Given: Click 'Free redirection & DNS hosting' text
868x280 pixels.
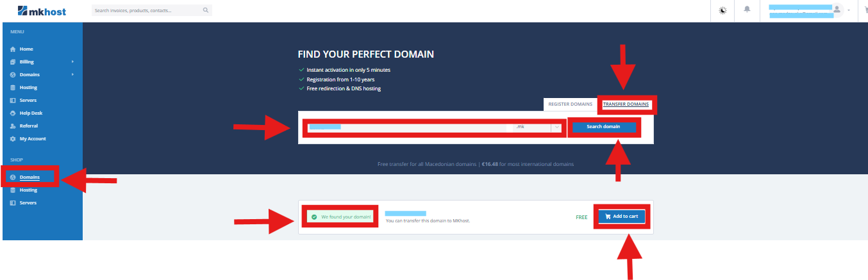Looking at the screenshot, I should (344, 88).
